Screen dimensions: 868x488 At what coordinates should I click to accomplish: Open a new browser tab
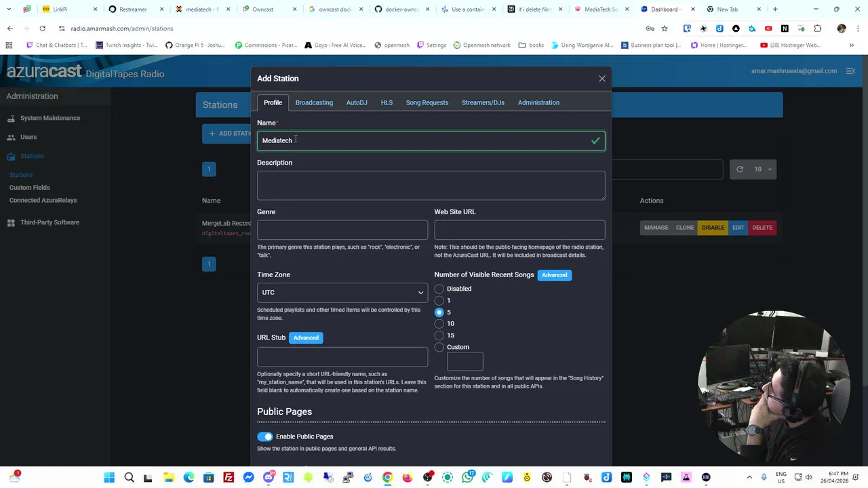[774, 9]
